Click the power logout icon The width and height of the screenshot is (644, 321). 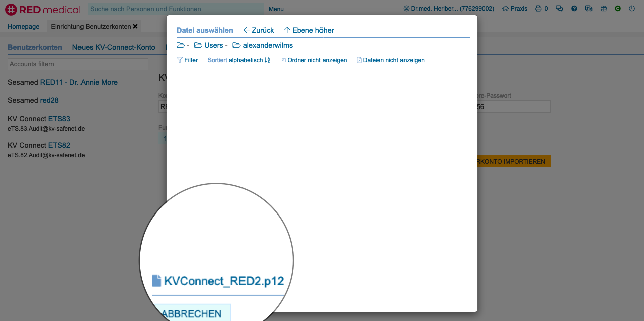632,9
